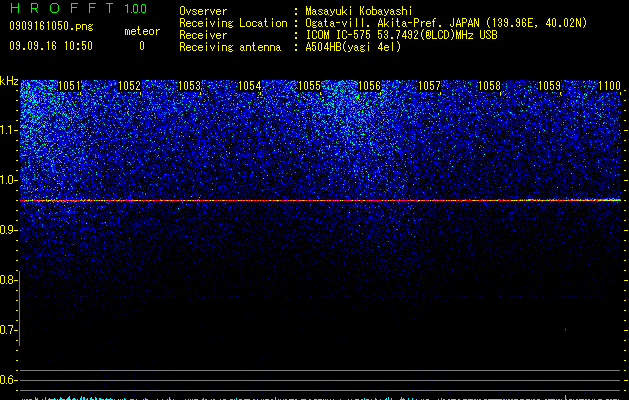Click the observer name Masayuki Kobayashi
The height and width of the screenshot is (400, 629).
click(x=359, y=11)
